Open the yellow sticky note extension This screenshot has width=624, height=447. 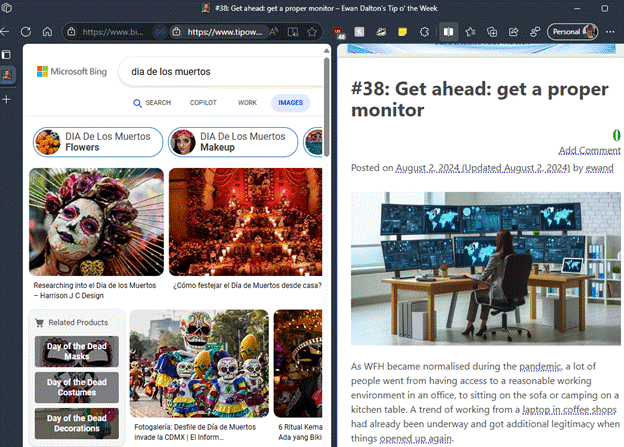402,32
